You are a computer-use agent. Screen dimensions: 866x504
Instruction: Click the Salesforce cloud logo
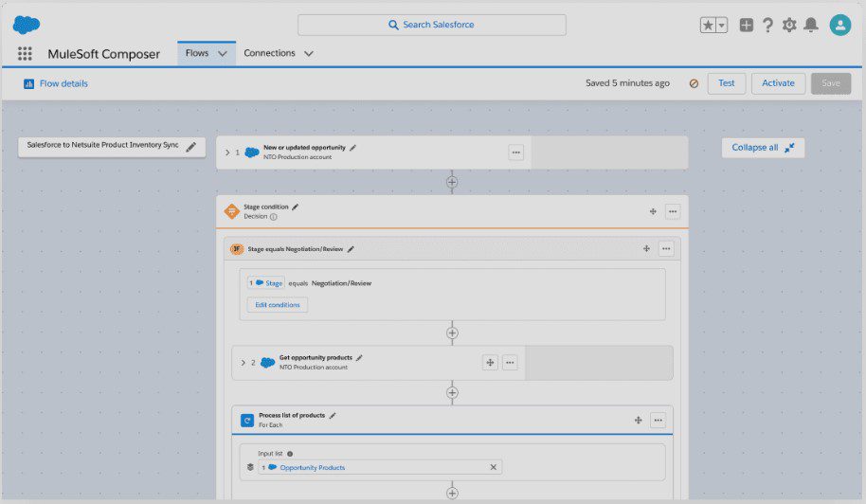click(x=26, y=25)
